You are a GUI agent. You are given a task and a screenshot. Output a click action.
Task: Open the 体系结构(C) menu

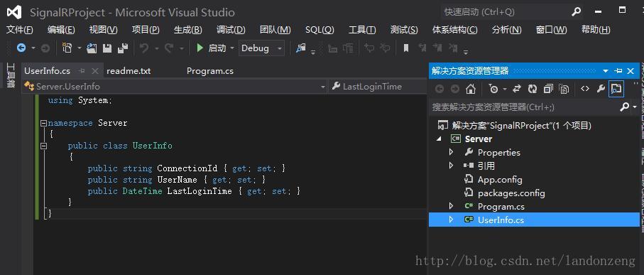coord(455,30)
